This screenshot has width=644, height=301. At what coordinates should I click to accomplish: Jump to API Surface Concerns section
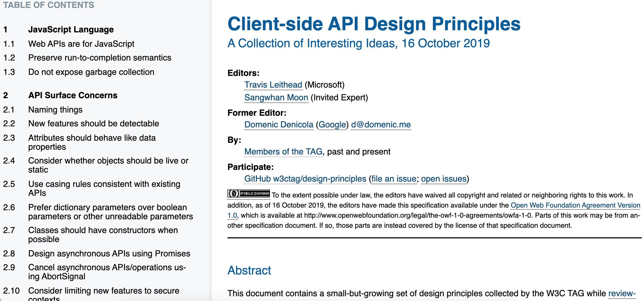tap(73, 95)
